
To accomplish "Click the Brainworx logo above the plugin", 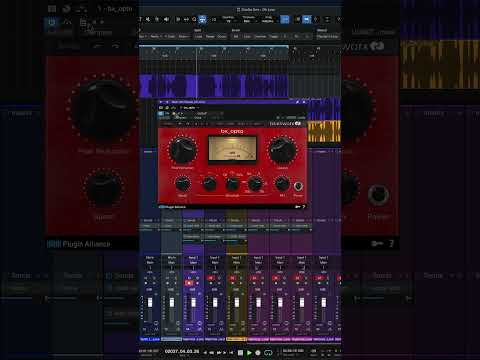I will (x=285, y=124).
